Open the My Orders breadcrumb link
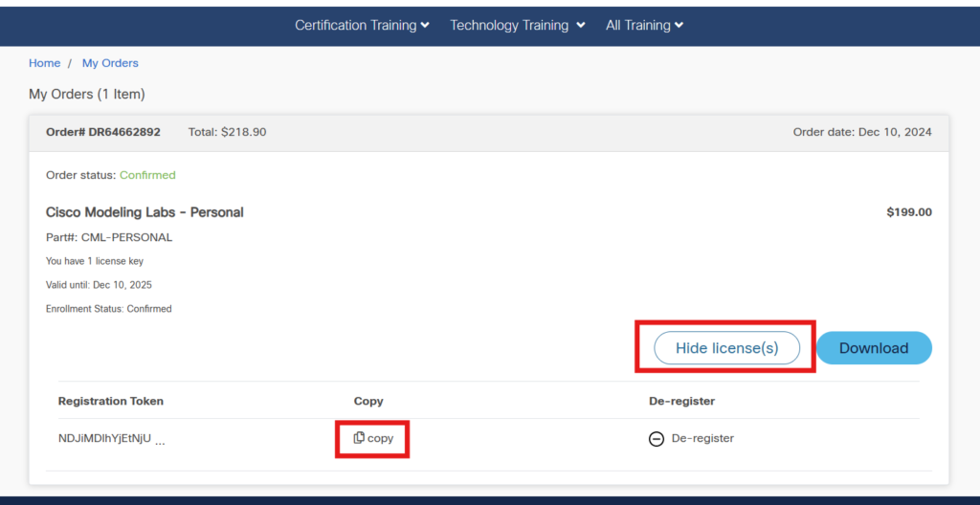 click(110, 63)
